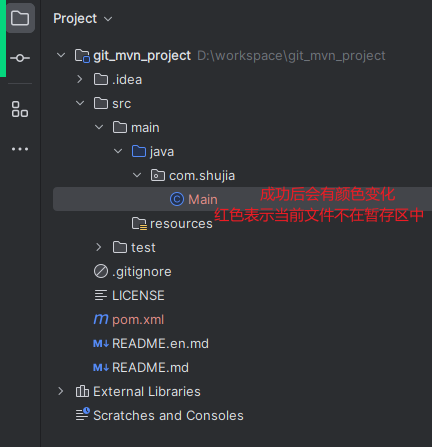Click the D:\workspace\git_mvn_project path text
This screenshot has width=432, height=447.
[291, 56]
